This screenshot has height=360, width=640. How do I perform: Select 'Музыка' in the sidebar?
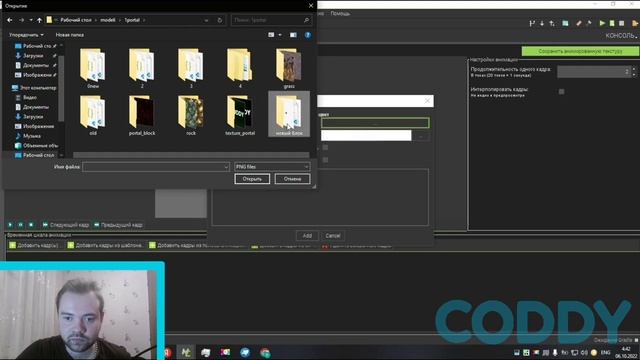click(x=29, y=136)
